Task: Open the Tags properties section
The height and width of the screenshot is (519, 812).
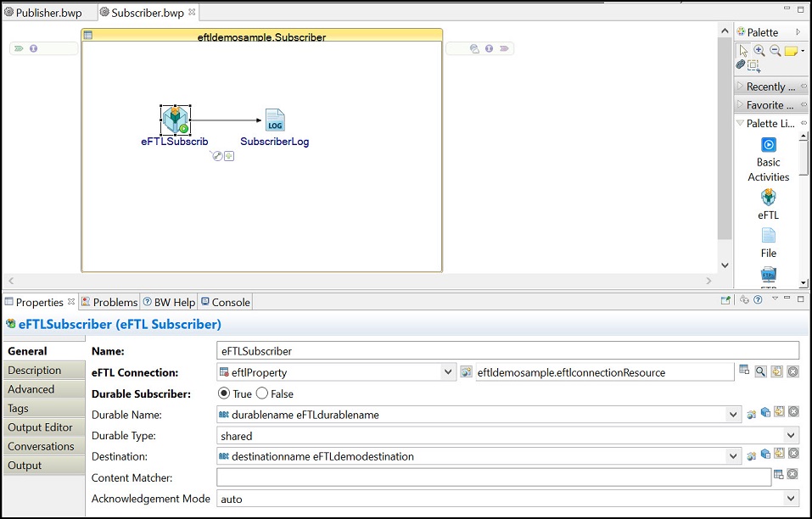Action: pos(44,408)
